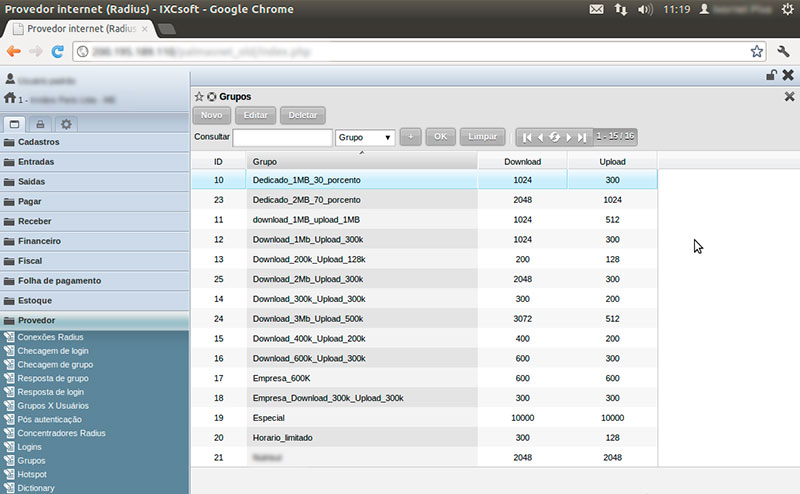Open Hotspot menu item

pos(32,475)
